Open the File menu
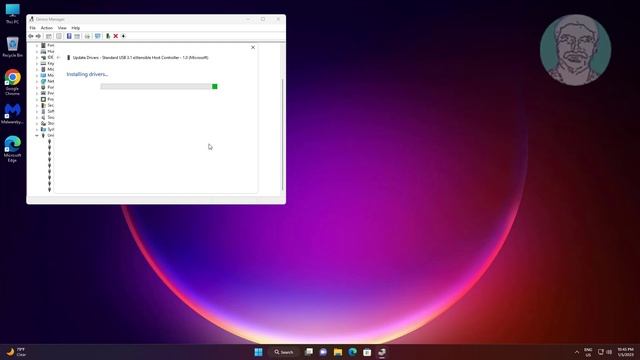Viewport: 640px width, 360px height. (x=33, y=28)
